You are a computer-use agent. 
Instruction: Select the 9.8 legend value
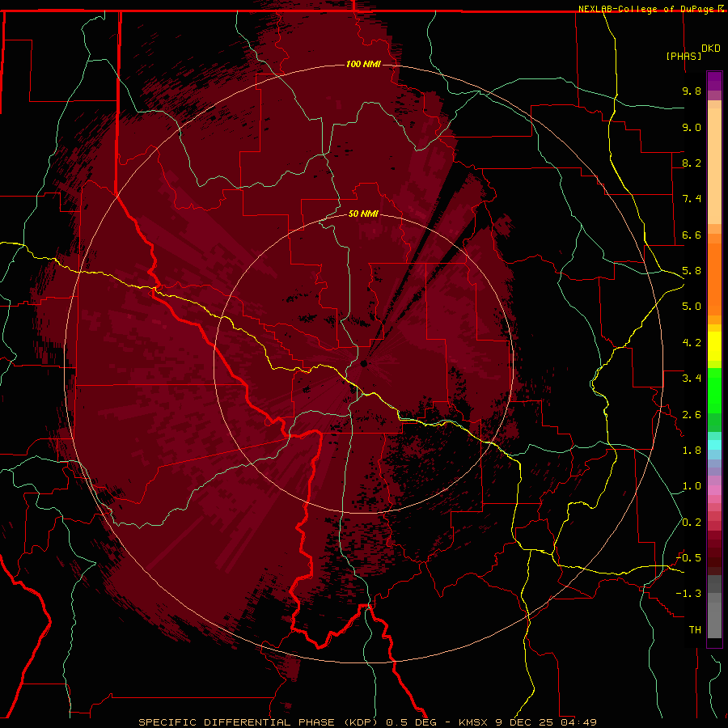click(x=692, y=91)
